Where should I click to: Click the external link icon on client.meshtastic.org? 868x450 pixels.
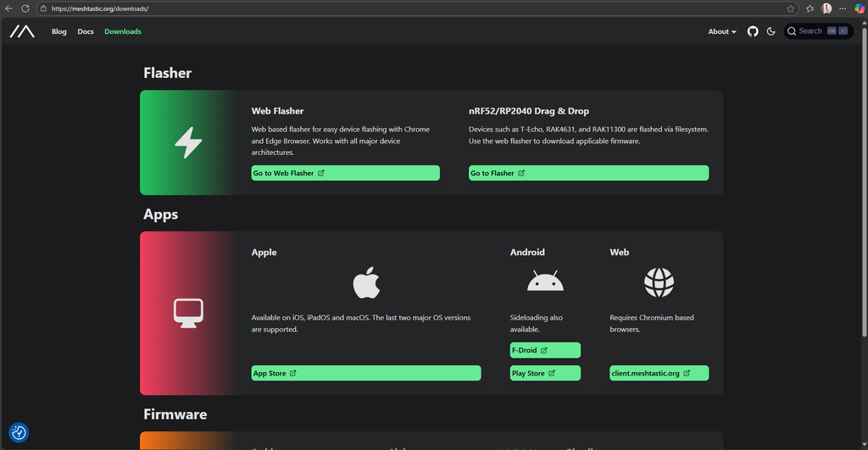687,373
